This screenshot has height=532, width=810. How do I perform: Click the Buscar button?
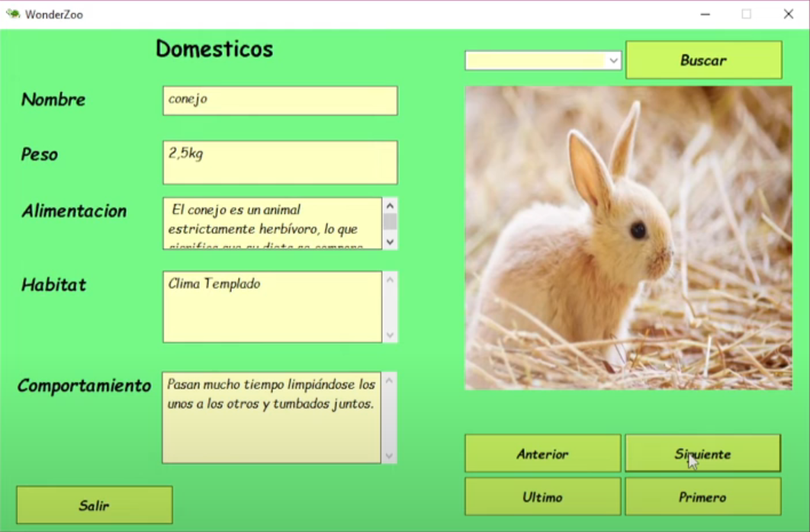tap(703, 60)
